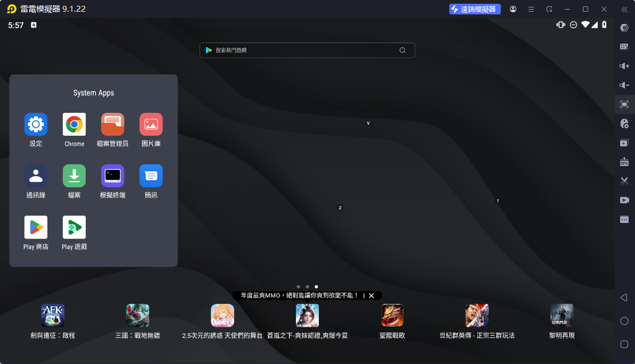
Task: Take a screenshot with the scissors icon
Action: click(x=624, y=181)
